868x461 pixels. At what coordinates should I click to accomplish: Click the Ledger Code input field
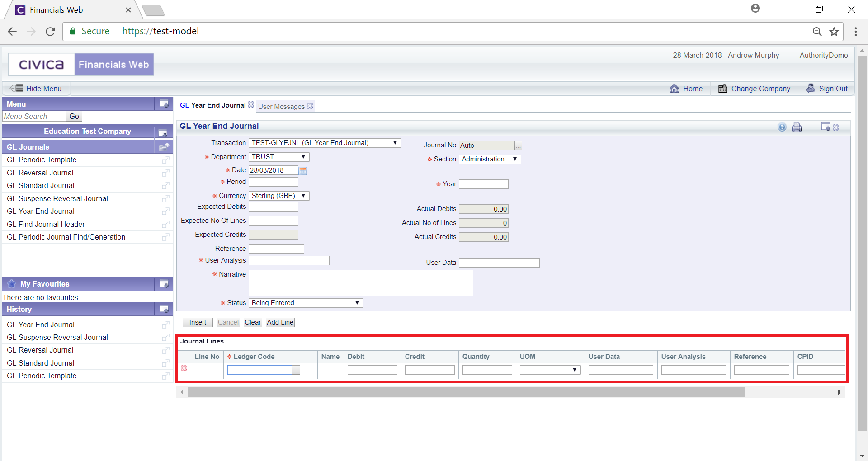pos(259,370)
